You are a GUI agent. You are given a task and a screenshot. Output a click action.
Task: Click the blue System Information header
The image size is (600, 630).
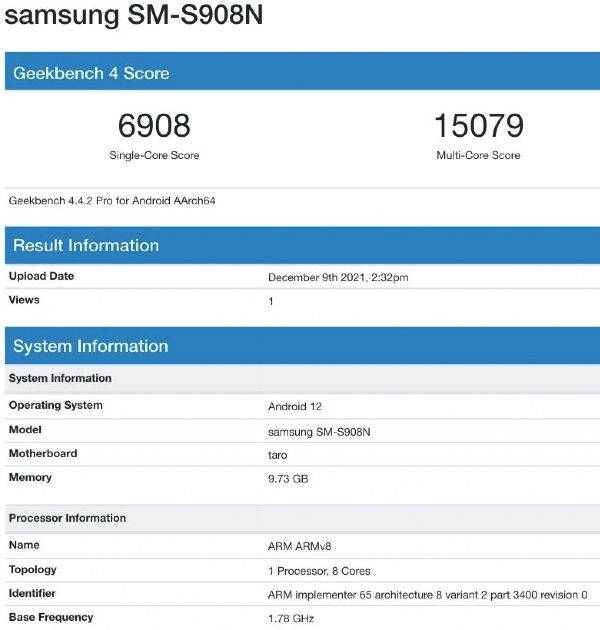[x=90, y=347]
